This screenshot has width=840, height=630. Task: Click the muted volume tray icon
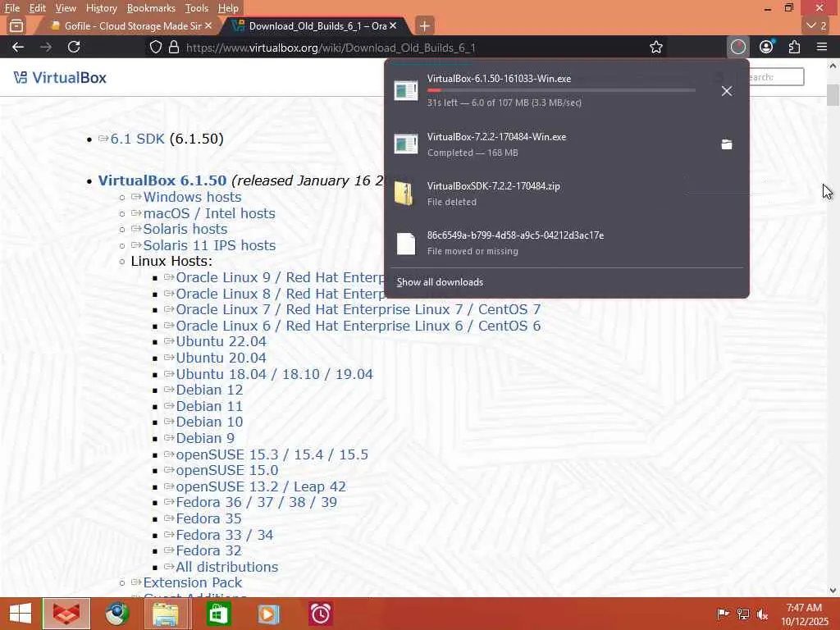point(762,614)
